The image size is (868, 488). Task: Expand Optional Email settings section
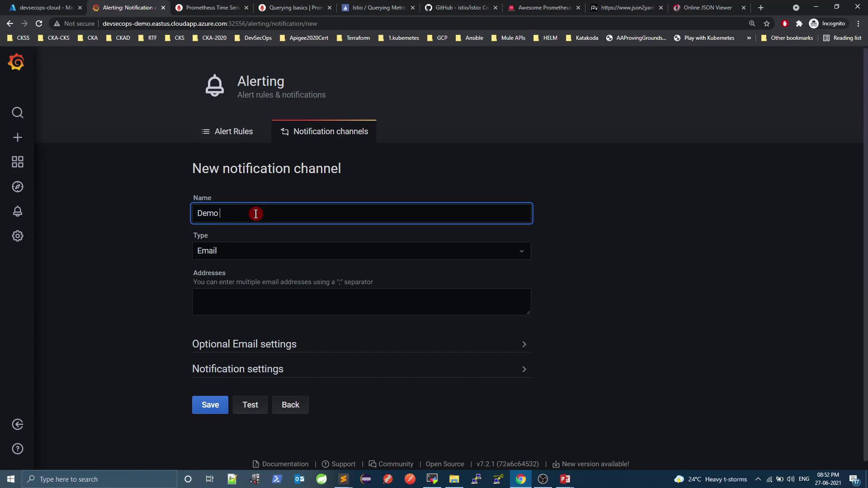[361, 344]
